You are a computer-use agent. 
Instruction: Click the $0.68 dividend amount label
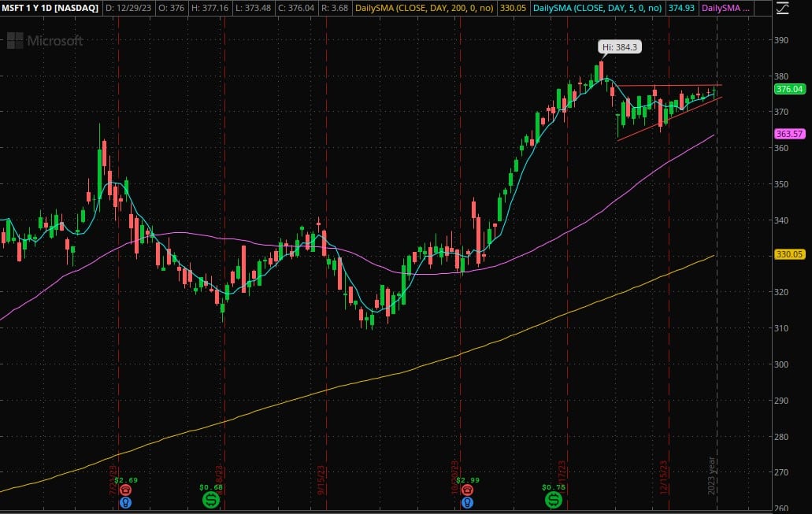tap(211, 487)
